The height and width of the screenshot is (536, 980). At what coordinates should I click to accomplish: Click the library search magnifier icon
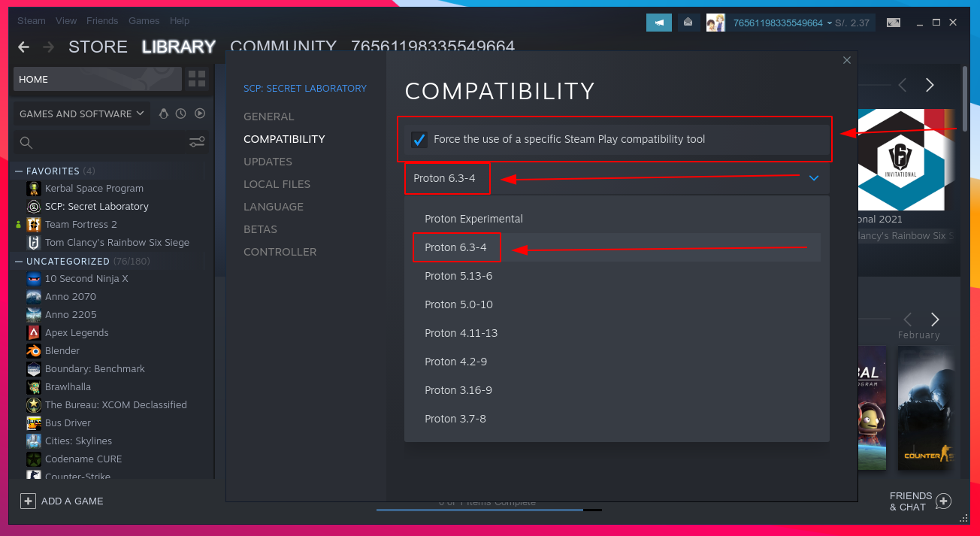coord(26,143)
